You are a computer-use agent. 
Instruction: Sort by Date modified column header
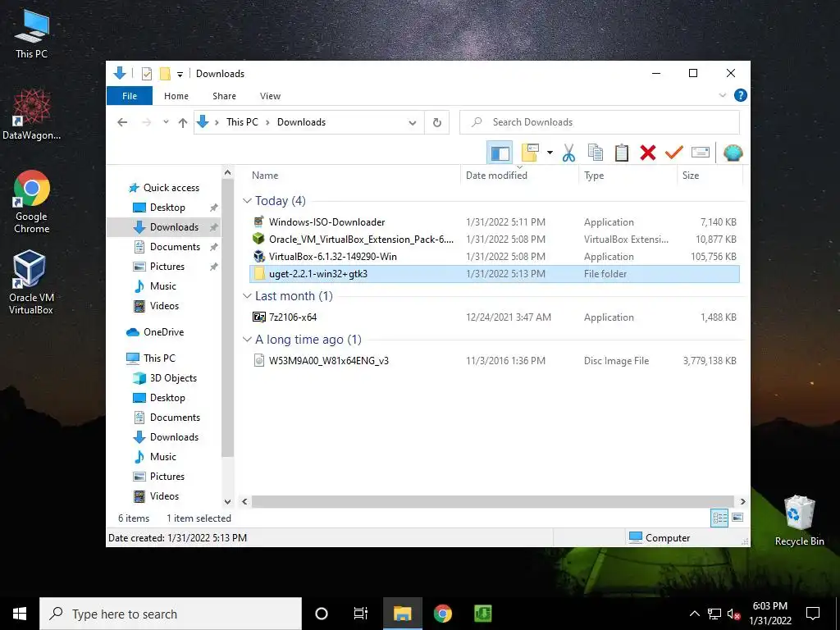coord(496,176)
